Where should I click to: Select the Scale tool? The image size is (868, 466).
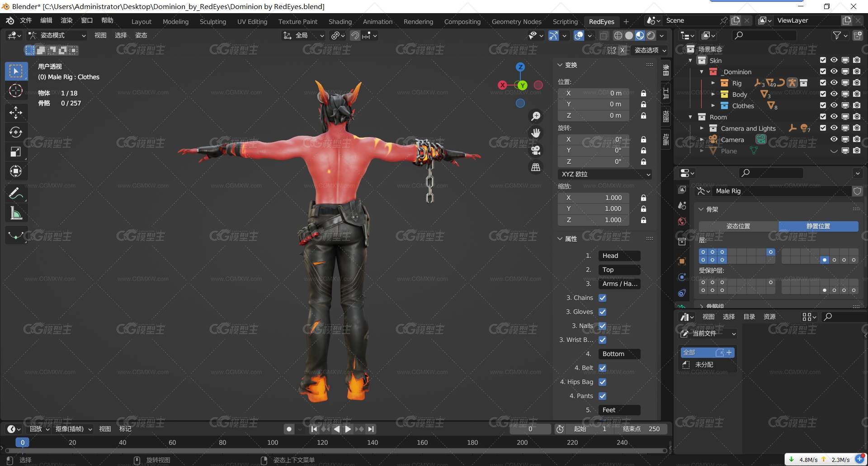tap(16, 152)
